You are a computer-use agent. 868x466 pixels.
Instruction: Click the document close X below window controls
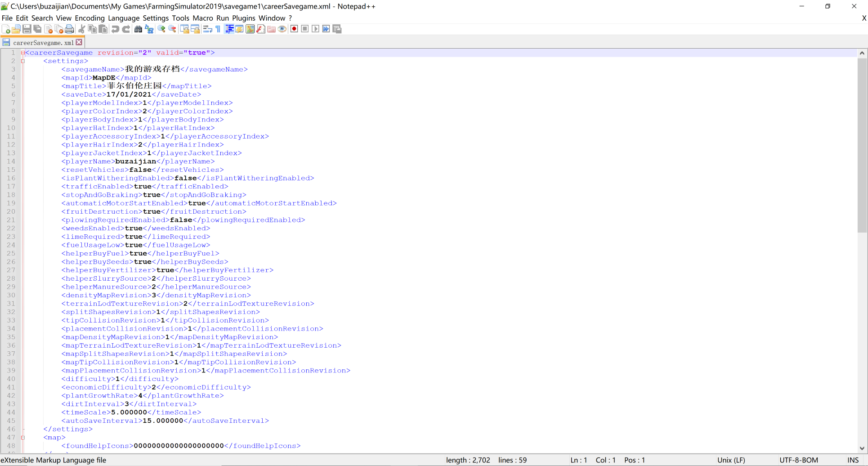[x=864, y=18]
